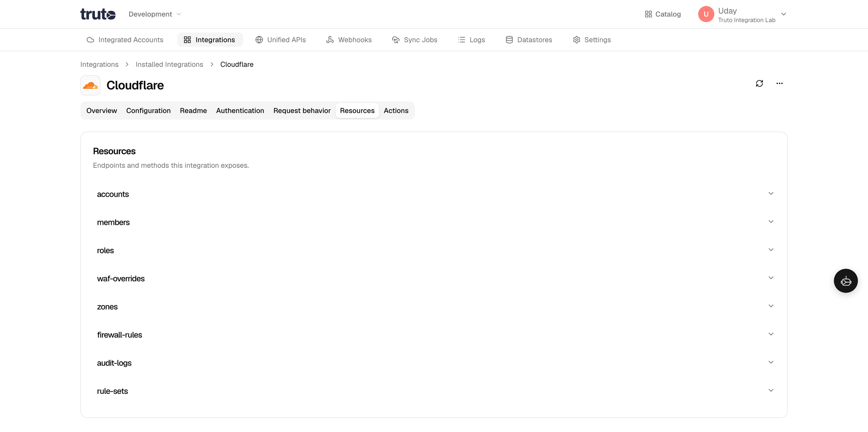
Task: Click the Uday user avatar
Action: (706, 14)
